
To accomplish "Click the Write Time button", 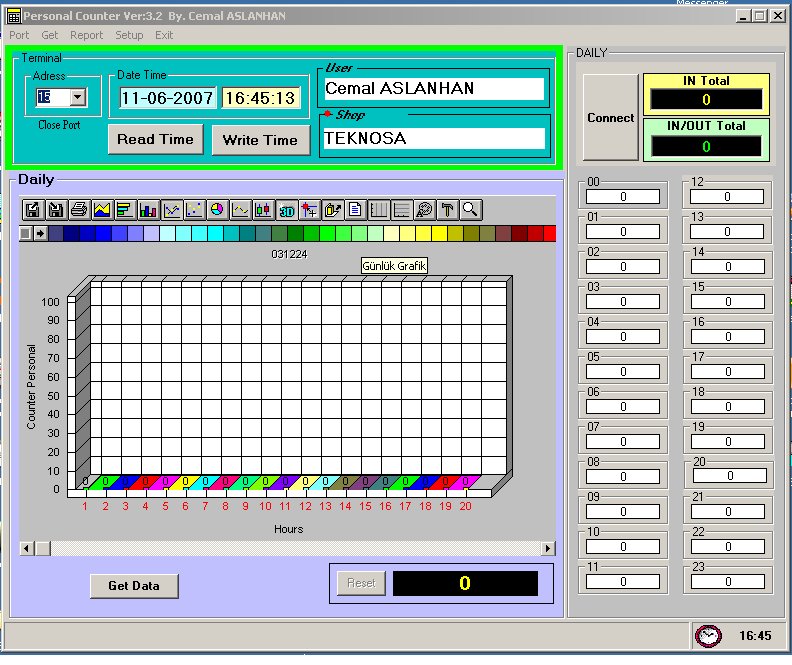I will (260, 140).
